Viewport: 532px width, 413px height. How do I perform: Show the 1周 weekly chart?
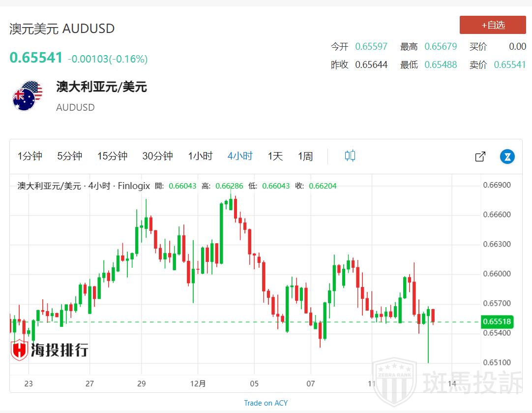(x=305, y=156)
